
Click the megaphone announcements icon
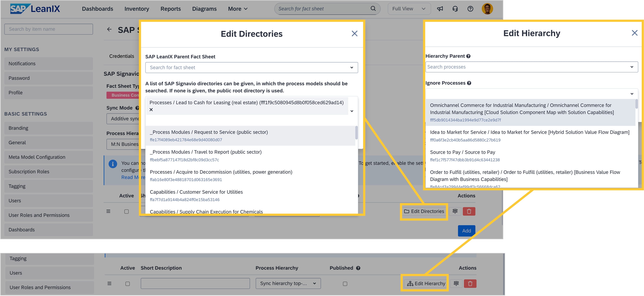tap(440, 9)
